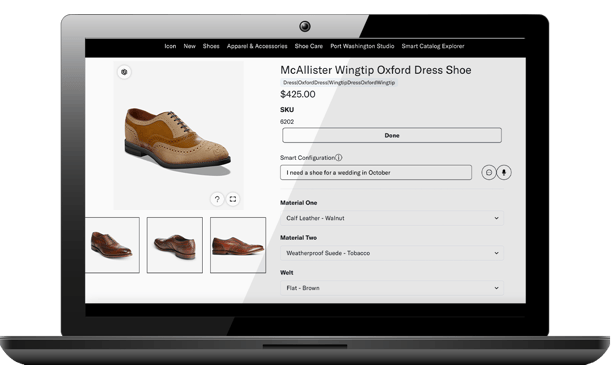Click the Icon menu item
The height and width of the screenshot is (365, 611).
point(170,46)
